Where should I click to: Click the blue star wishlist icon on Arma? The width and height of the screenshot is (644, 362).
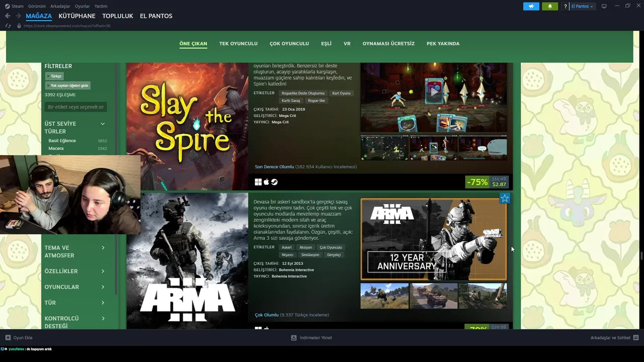[505, 199]
